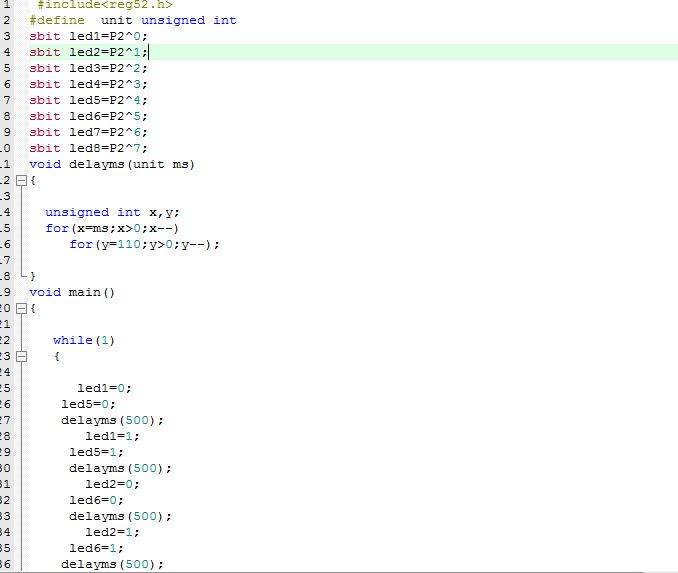Click the 'for(y=110;y>0;y--);' loop
678x573 pixels.
point(144,244)
